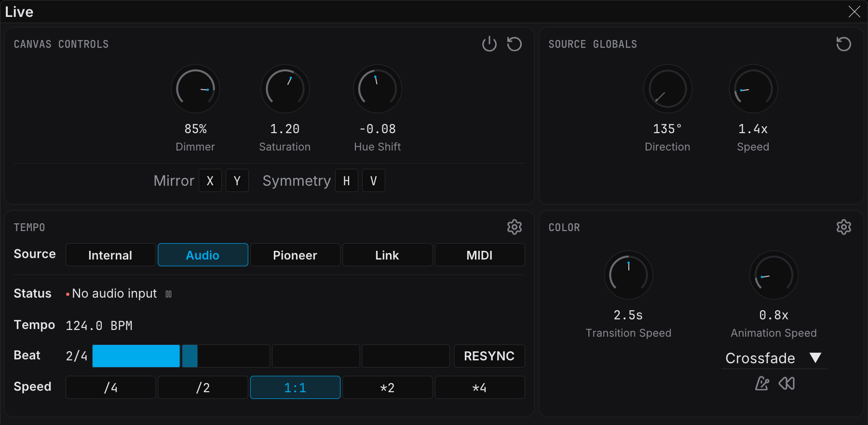
Task: Reset Source Globals with the circular arrow
Action: 843,44
